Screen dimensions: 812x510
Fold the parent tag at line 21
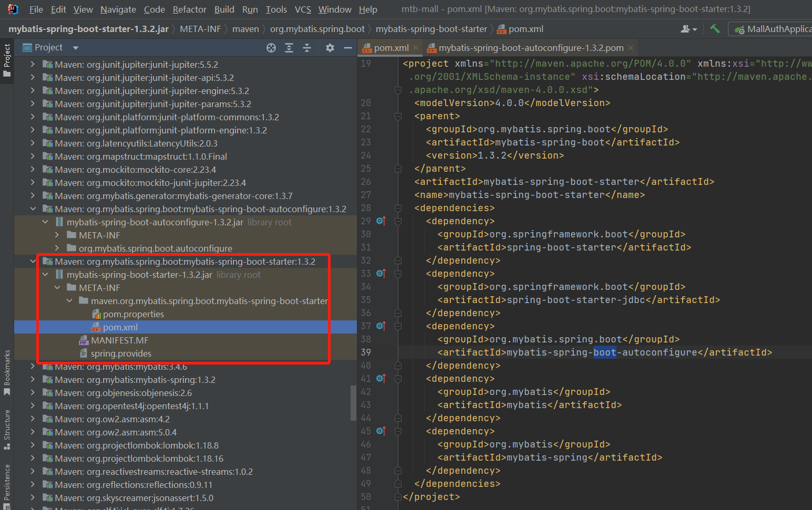click(x=398, y=116)
